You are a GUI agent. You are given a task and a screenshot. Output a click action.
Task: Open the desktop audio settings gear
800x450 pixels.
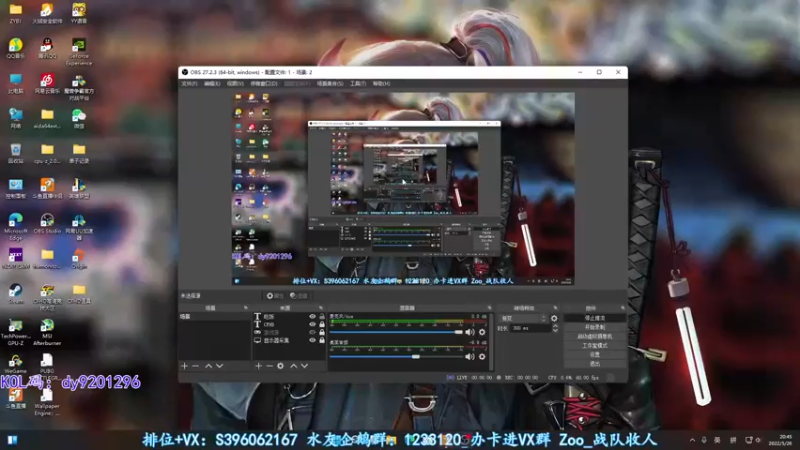[x=482, y=357]
